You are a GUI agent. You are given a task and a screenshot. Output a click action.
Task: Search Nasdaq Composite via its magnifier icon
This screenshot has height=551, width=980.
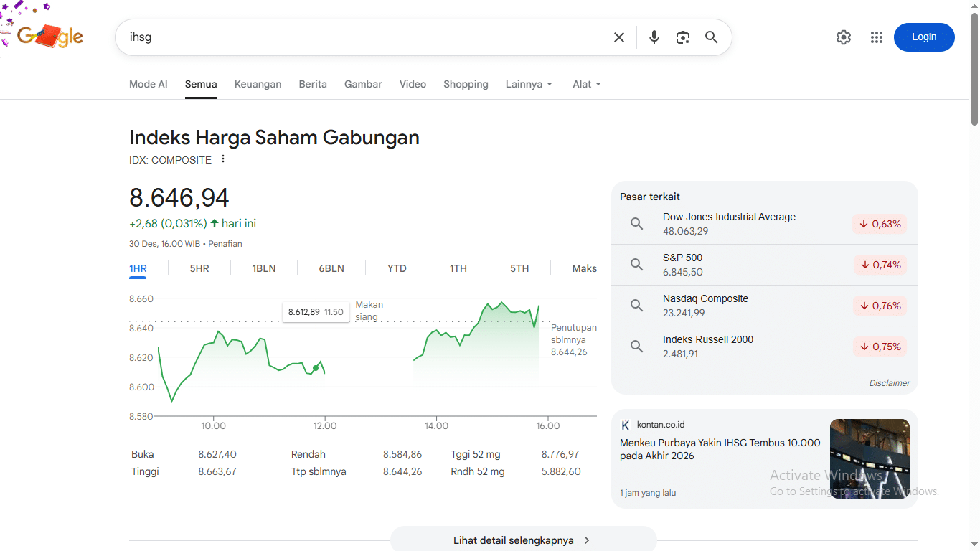point(636,306)
